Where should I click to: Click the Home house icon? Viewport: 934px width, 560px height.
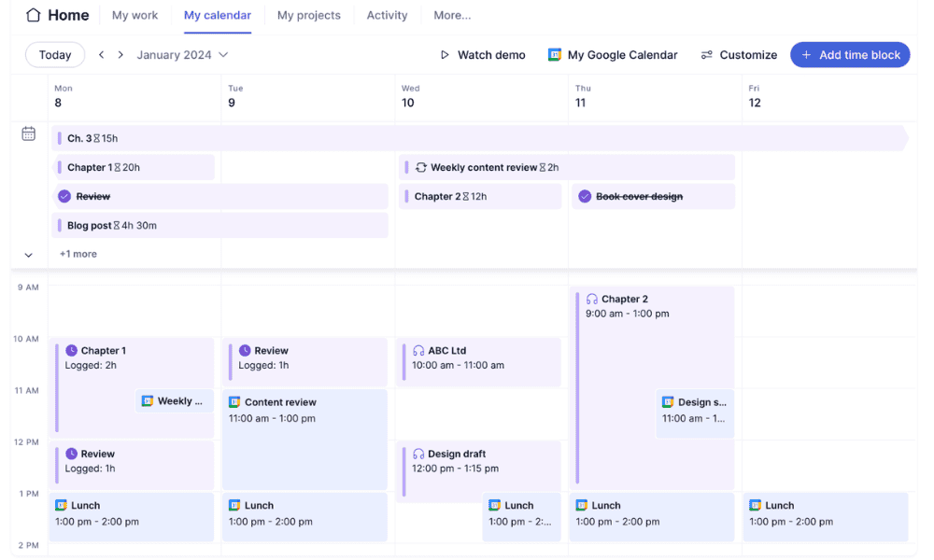point(34,15)
